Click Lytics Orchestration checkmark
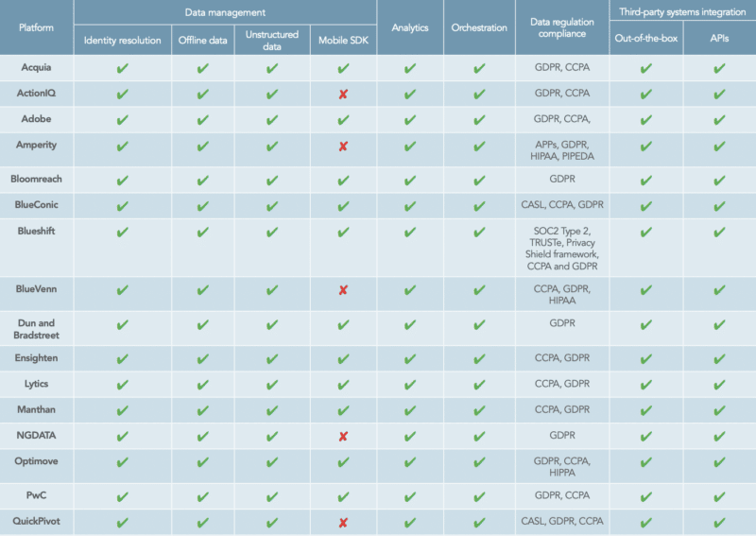 (479, 385)
